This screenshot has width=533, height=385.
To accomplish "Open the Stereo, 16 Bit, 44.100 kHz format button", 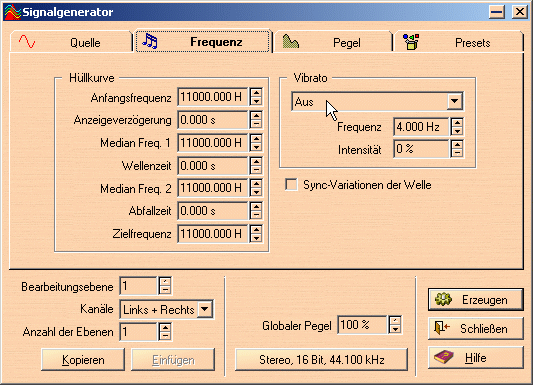I will (321, 359).
